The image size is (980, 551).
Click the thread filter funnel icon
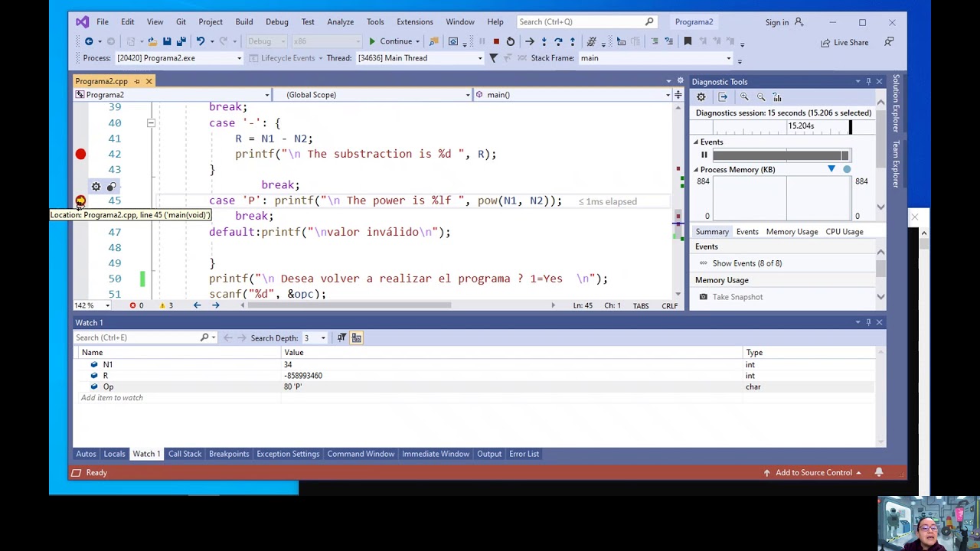(493, 58)
